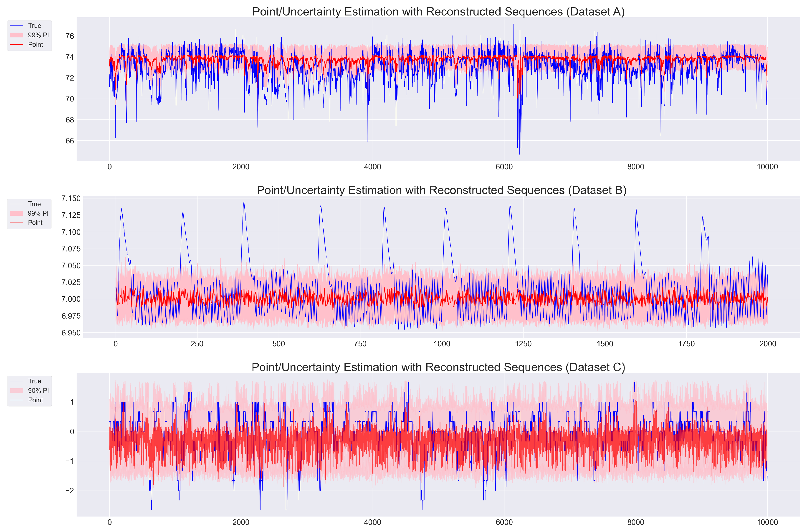Screen dimensions: 807x532
Task: Click the 'Point' legend entry in Dataset C
Action: [x=35, y=400]
